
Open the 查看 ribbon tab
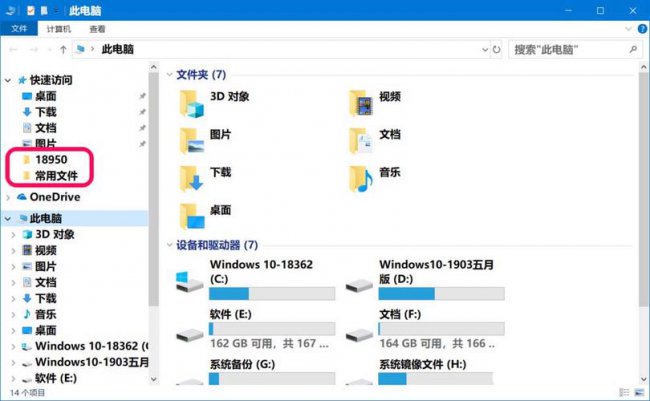97,29
